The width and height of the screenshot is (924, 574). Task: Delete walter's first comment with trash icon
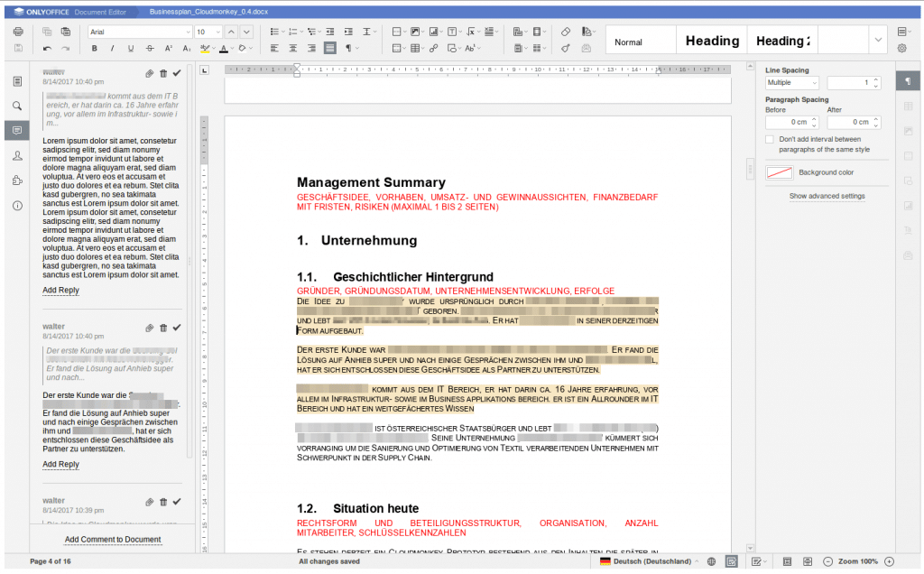pos(163,74)
